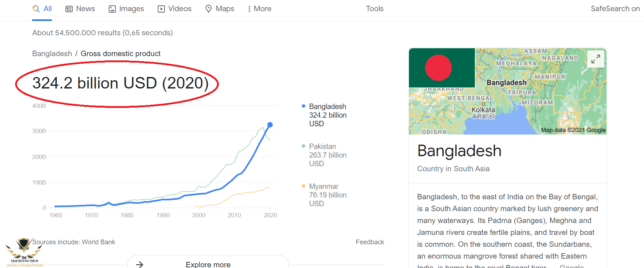The image size is (644, 268).
Task: Switch to the All results tab
Action: [x=48, y=9]
